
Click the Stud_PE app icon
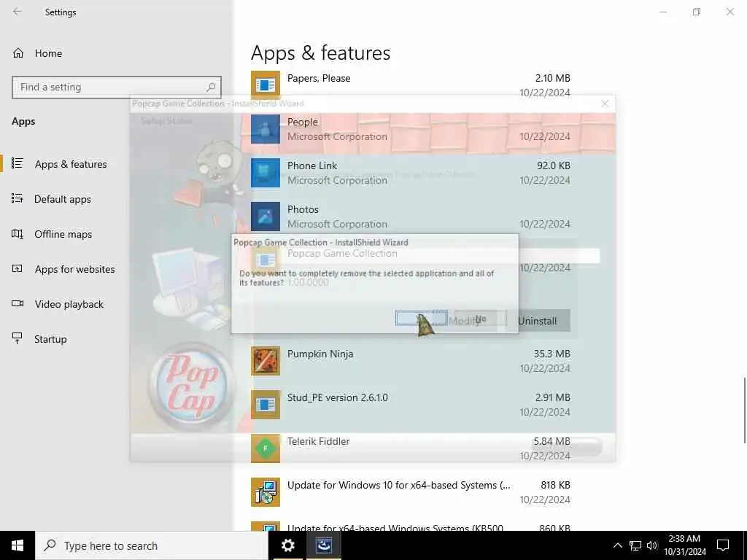coord(266,405)
